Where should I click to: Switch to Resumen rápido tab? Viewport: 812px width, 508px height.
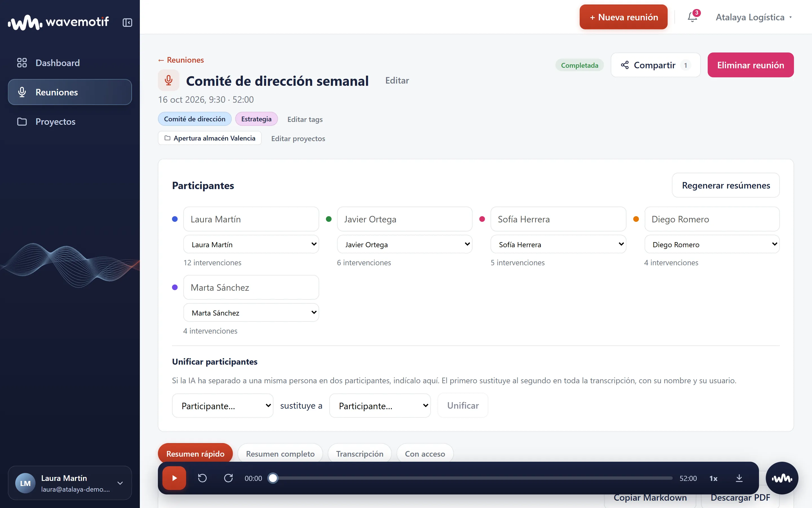195,454
